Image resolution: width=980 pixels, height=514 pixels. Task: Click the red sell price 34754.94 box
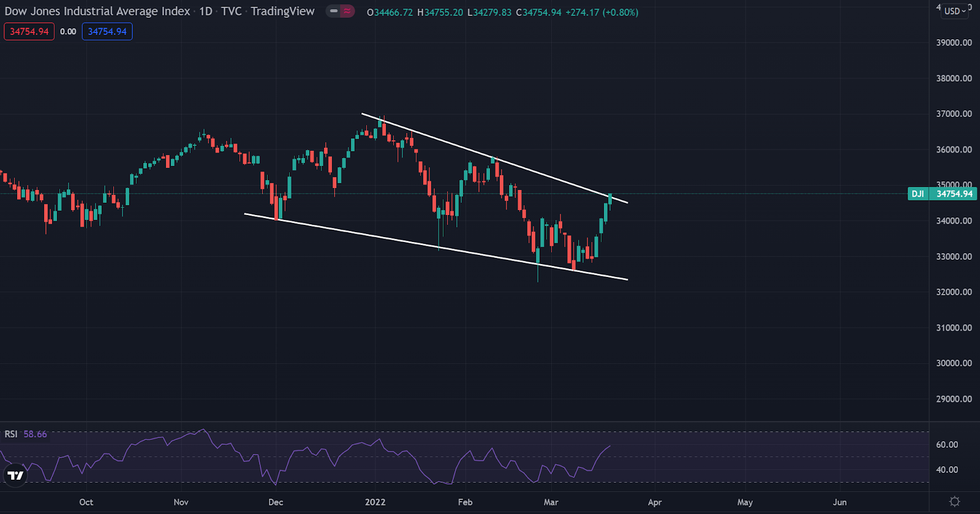point(29,31)
